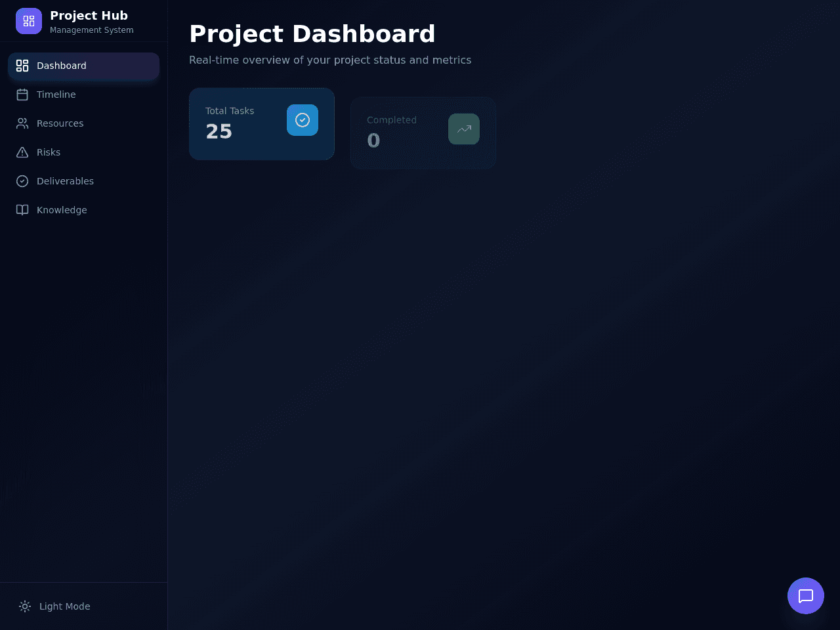Click the Total Tasks value 25
Image resolution: width=840 pixels, height=630 pixels.
(x=219, y=132)
